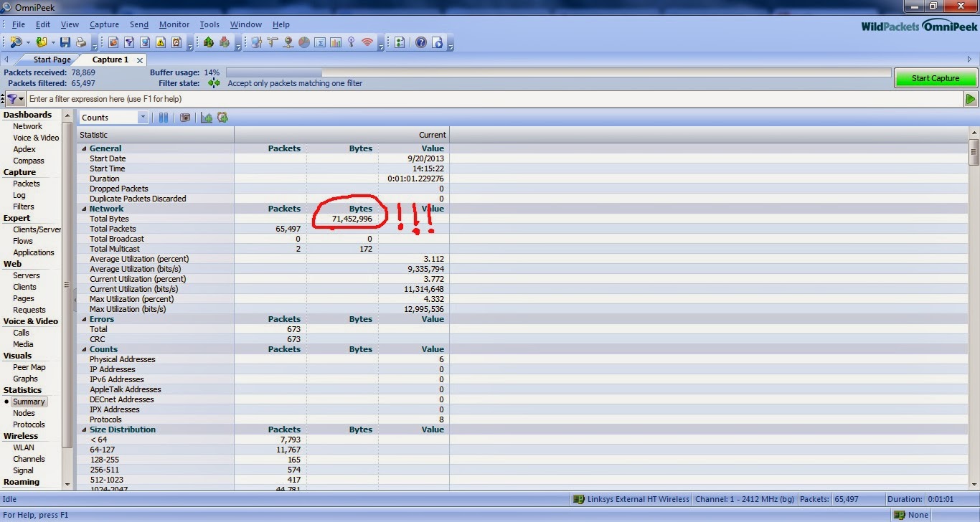Click the New Capture magnifier icon

(16, 42)
